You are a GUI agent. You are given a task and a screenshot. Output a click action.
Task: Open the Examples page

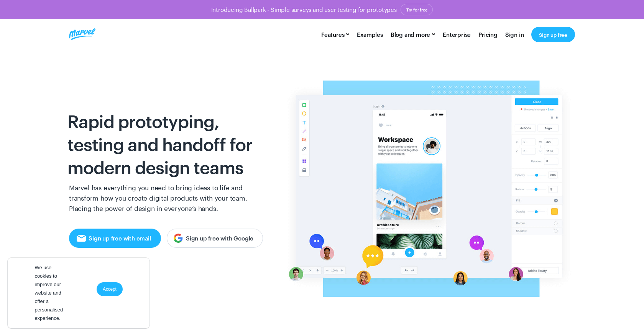click(x=370, y=35)
